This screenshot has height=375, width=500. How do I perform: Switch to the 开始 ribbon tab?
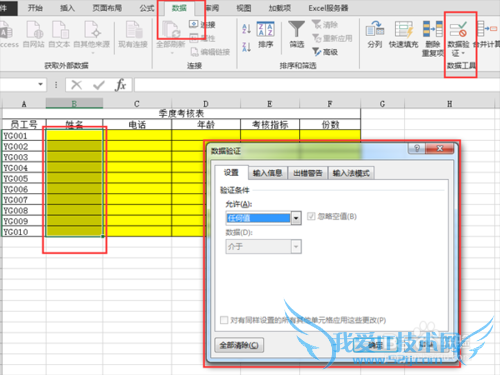35,8
